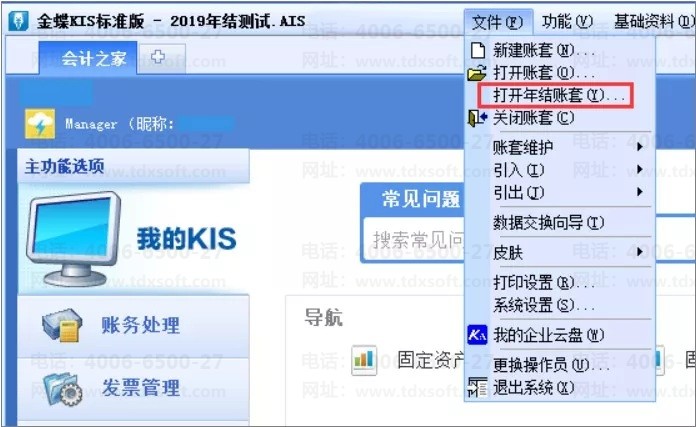Click the plus icon to add tab
This screenshot has width=696, height=427.
(x=158, y=57)
